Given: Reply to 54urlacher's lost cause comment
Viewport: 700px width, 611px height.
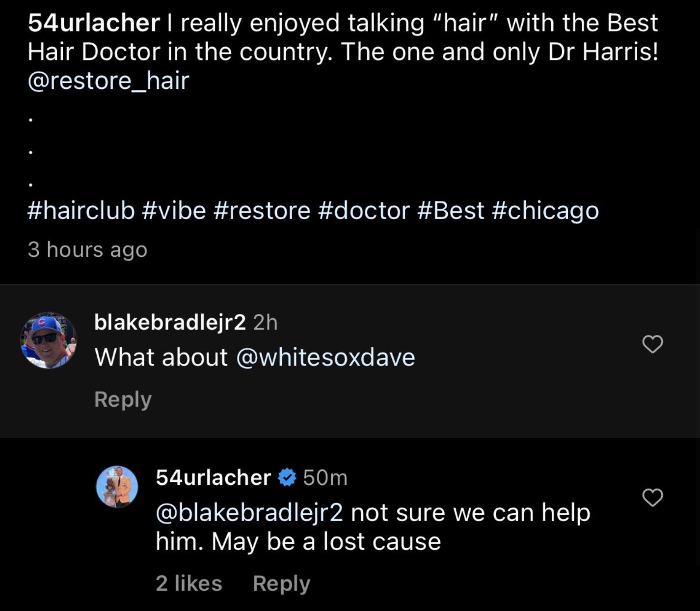Looking at the screenshot, I should (x=281, y=583).
